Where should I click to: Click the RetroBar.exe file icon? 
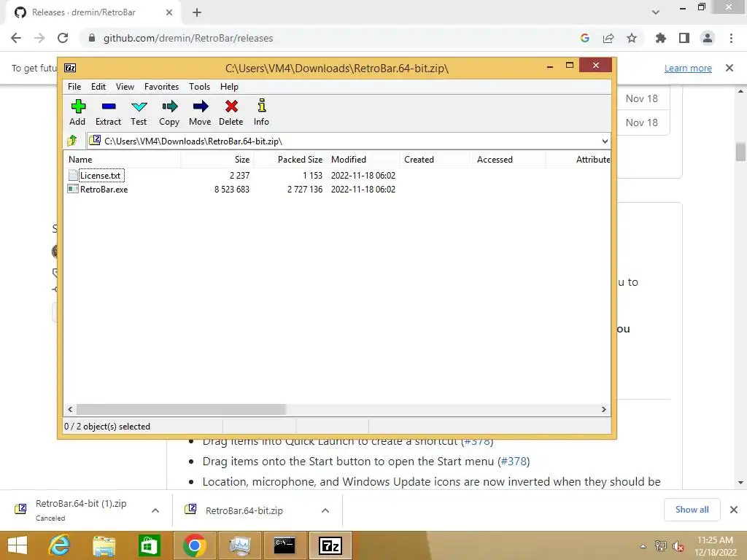73,189
